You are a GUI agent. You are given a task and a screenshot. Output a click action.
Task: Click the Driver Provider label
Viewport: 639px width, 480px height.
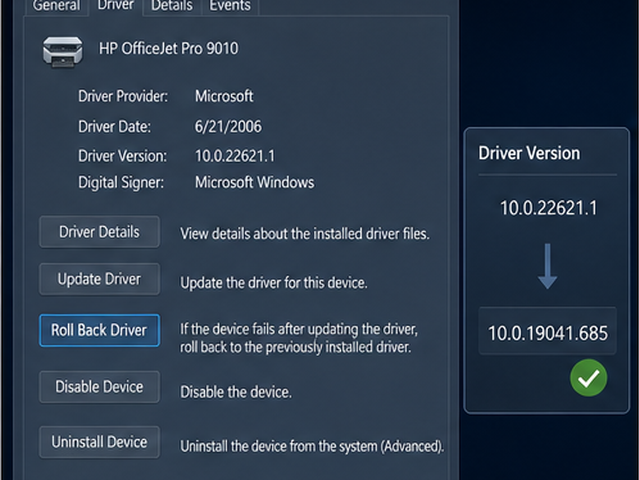click(123, 96)
